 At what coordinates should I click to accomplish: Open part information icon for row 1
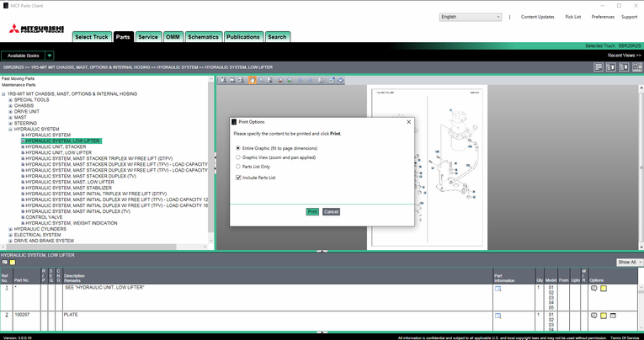pos(498,289)
